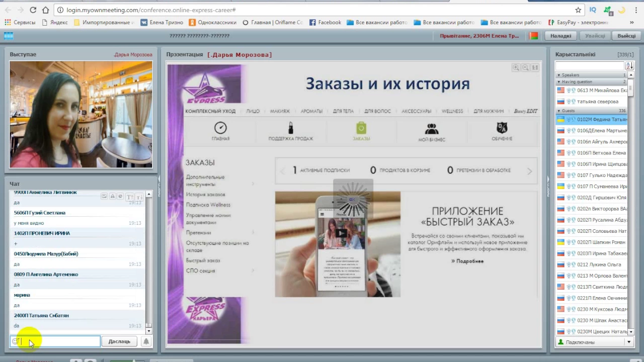Click the chat image toolbar icon
644x362 pixels.
click(x=104, y=197)
